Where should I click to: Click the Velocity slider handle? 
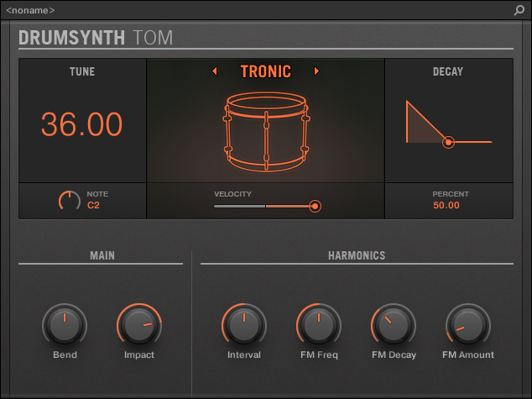coord(315,206)
